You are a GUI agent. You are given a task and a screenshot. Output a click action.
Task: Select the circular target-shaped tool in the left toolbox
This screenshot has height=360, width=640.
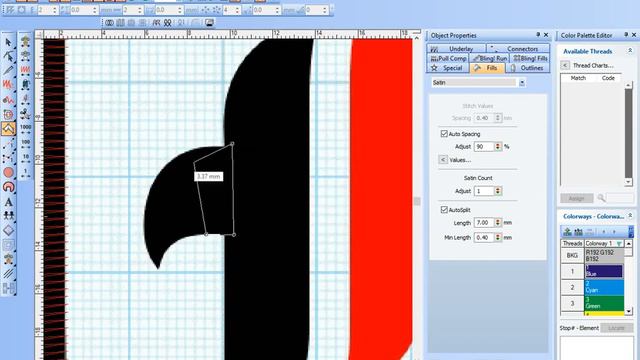click(8, 114)
